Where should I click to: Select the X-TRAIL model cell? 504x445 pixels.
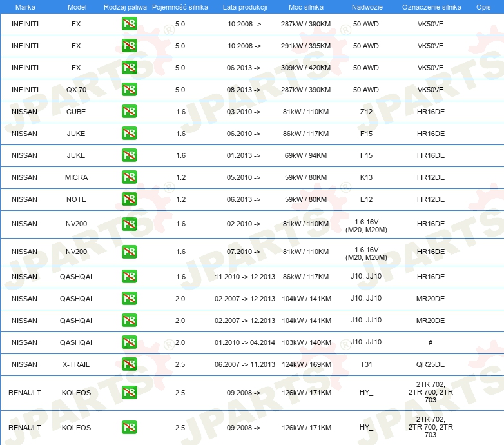click(x=76, y=364)
